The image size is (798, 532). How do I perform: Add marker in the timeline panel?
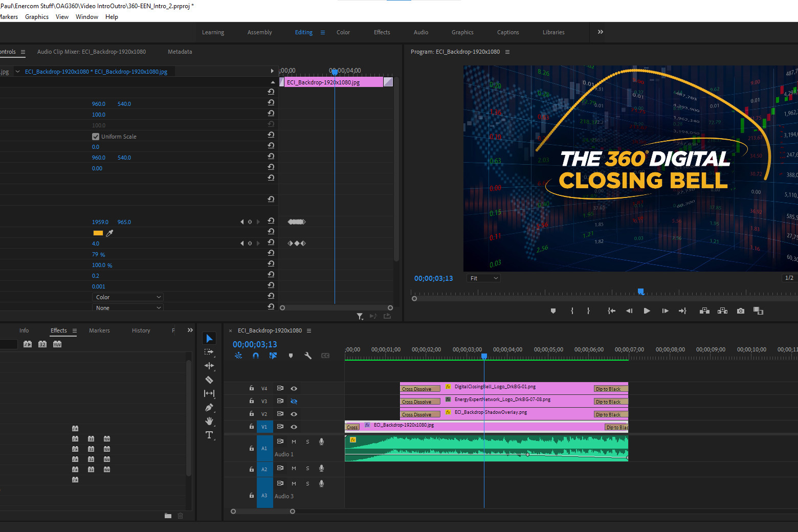[x=291, y=356]
